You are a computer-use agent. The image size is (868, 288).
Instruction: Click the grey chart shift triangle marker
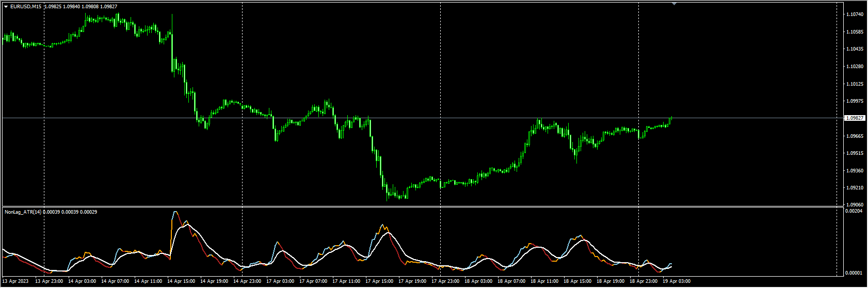674,4
